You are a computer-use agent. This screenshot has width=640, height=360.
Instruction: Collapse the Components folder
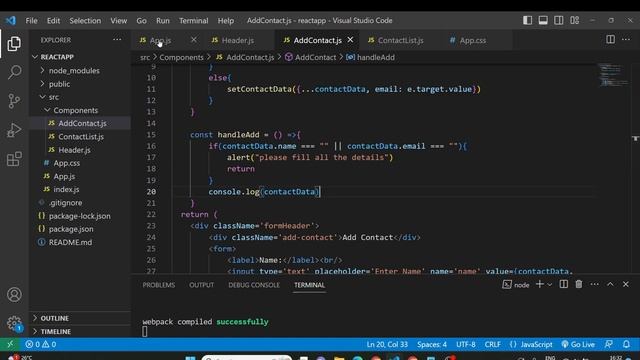pyautogui.click(x=80, y=110)
